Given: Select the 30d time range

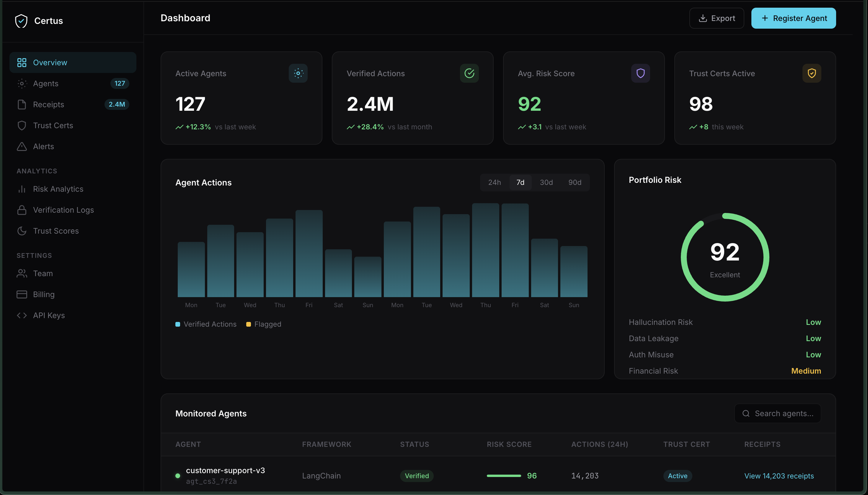Looking at the screenshot, I should tap(546, 183).
